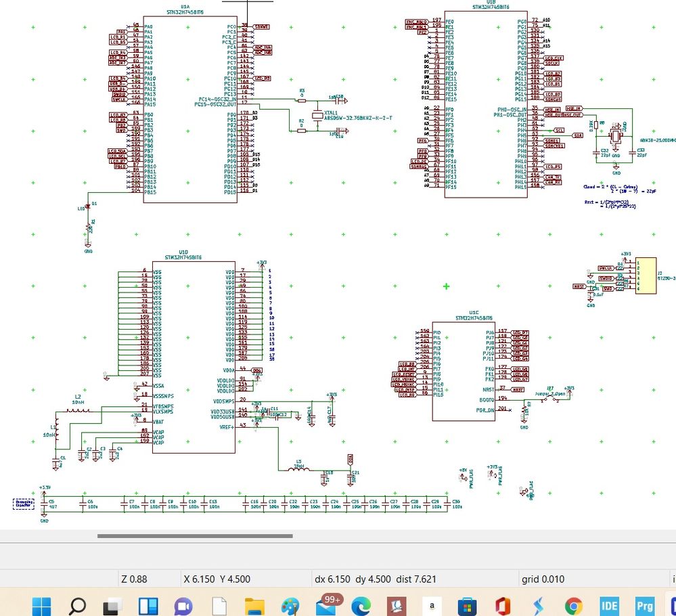
Task: Click the LCD_CLK net label on PG7
Action: click(554, 58)
